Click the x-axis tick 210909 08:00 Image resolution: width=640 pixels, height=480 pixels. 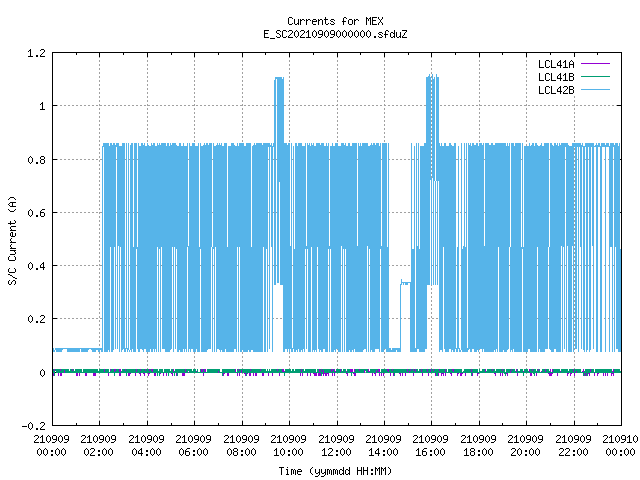click(241, 446)
